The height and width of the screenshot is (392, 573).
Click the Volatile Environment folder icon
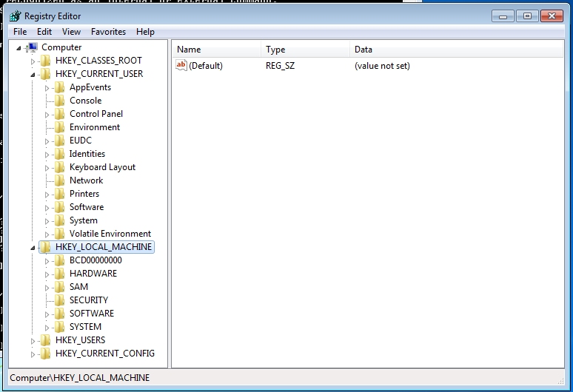click(x=59, y=234)
